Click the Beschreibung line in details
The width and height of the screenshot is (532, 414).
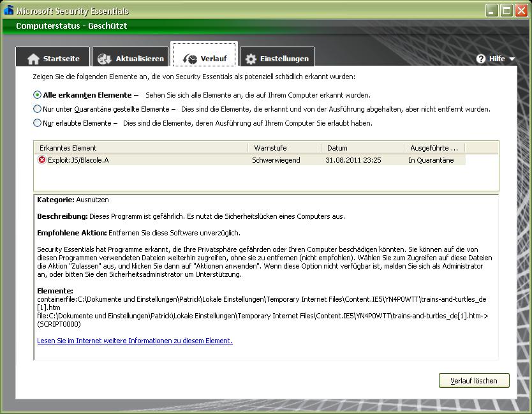[x=191, y=216]
